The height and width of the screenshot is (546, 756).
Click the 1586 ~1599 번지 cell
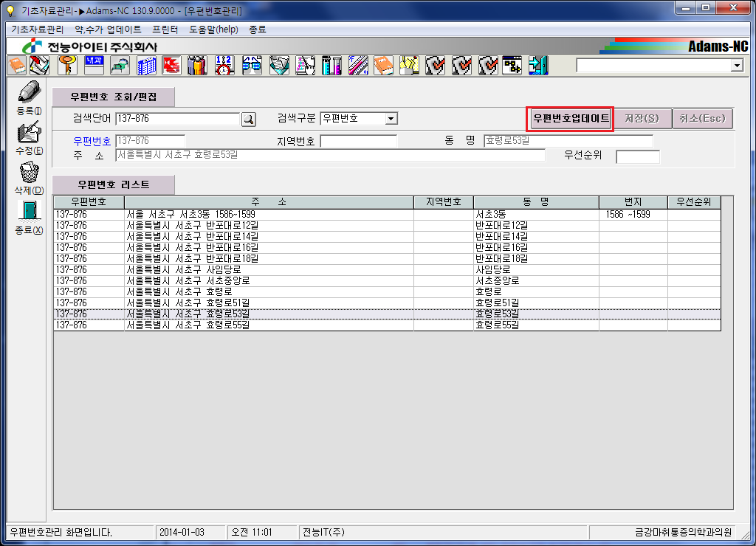click(633, 215)
